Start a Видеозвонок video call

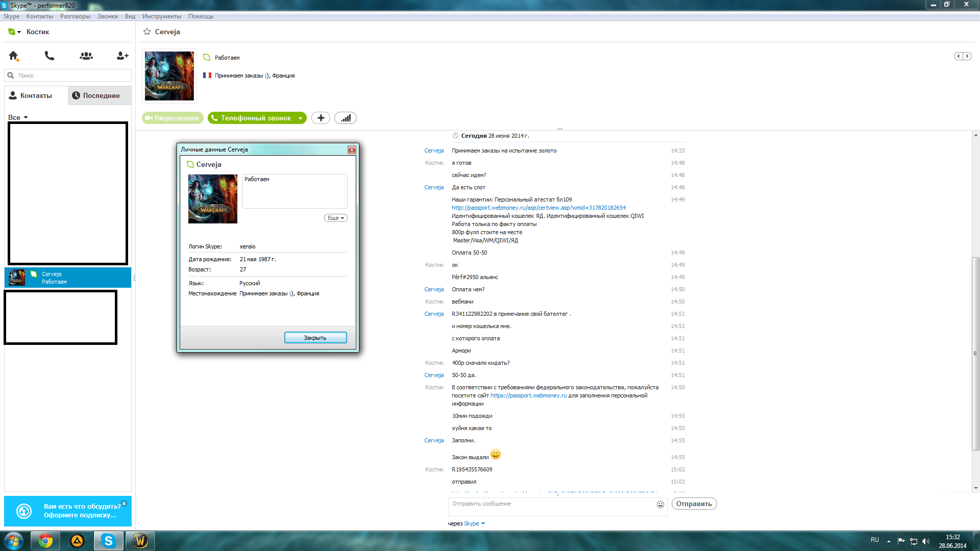(x=173, y=118)
